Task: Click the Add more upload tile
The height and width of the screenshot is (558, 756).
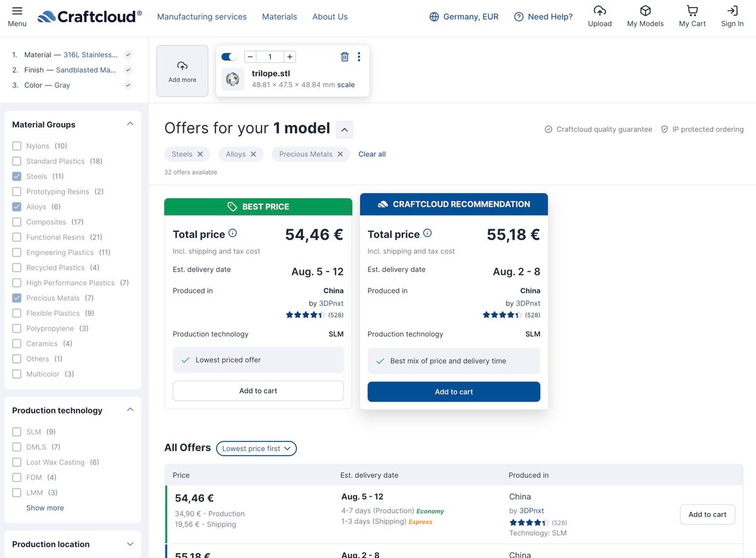Action: (x=182, y=71)
